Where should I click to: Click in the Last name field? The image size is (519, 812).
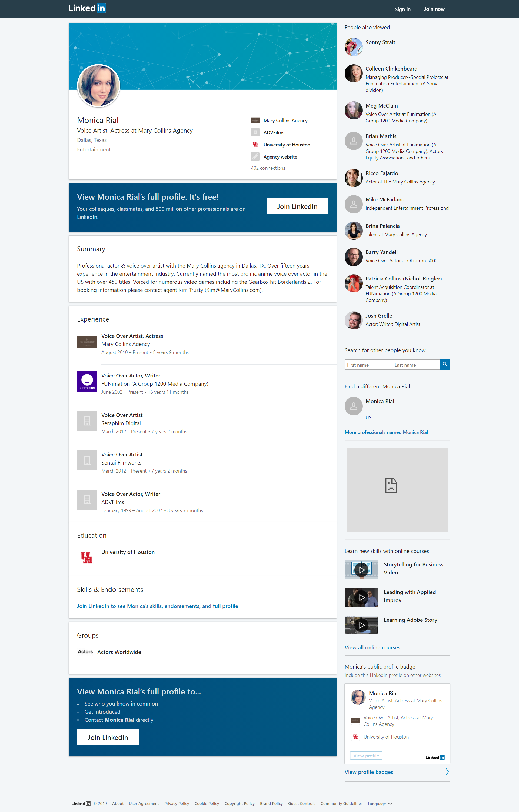pos(416,365)
